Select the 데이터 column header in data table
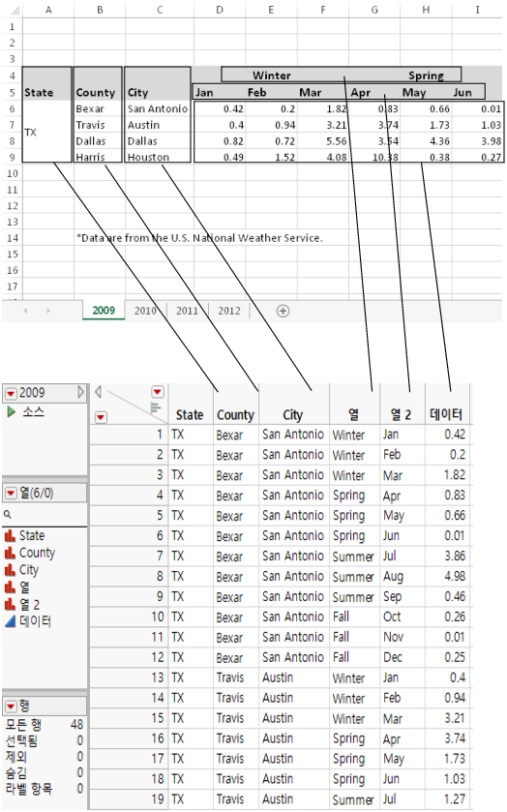The height and width of the screenshot is (812, 507). click(x=446, y=415)
